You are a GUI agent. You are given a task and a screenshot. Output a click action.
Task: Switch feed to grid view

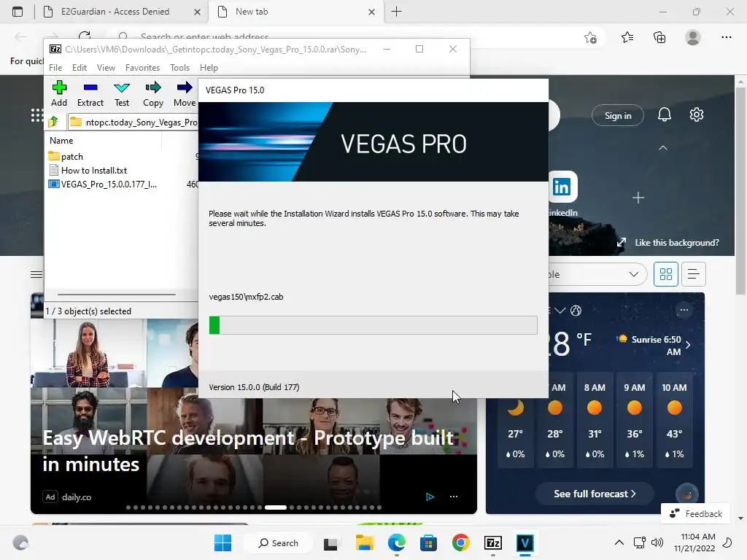[665, 274]
